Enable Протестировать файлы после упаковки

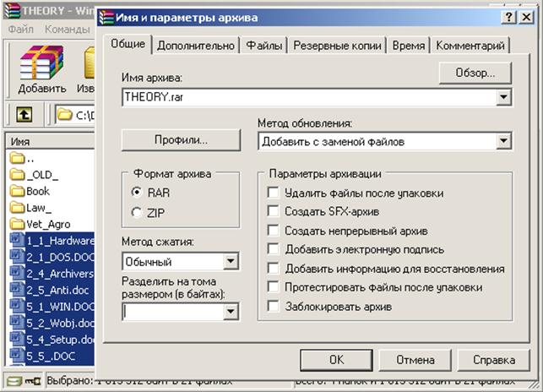(x=274, y=287)
